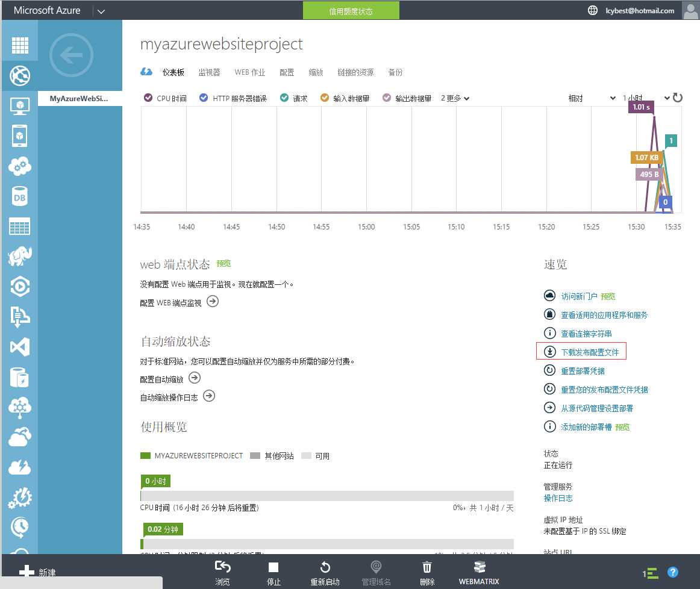Switch to the 缩放 tab
Screen dimensions: 700x589
coord(316,72)
